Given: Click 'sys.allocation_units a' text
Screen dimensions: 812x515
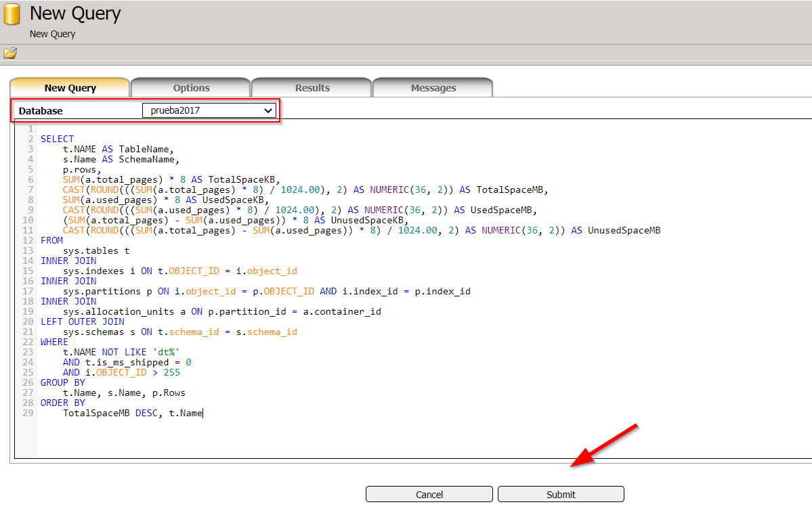Looking at the screenshot, I should pyautogui.click(x=125, y=311).
